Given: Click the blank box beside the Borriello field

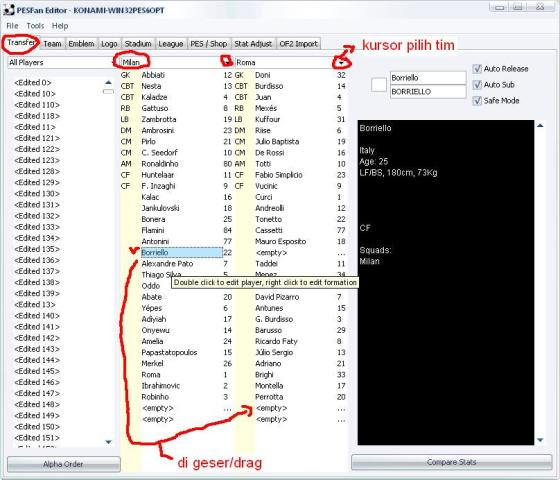Looking at the screenshot, I should (x=379, y=85).
